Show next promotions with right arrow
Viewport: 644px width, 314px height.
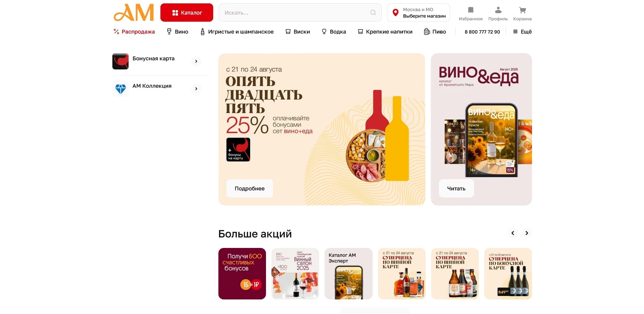coord(527,233)
